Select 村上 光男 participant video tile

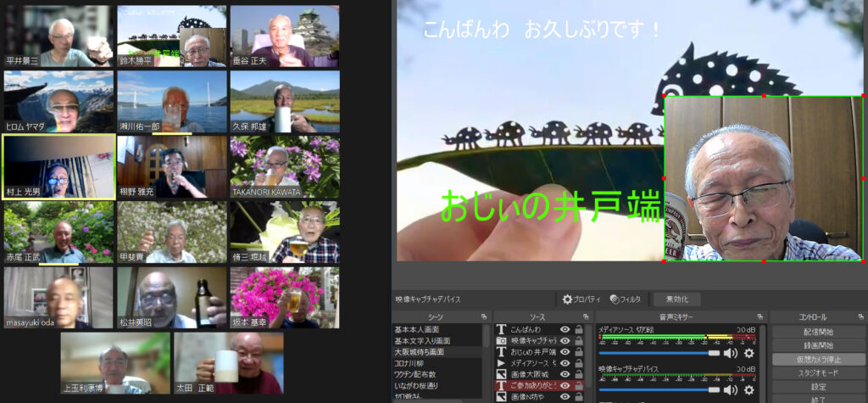point(58,166)
